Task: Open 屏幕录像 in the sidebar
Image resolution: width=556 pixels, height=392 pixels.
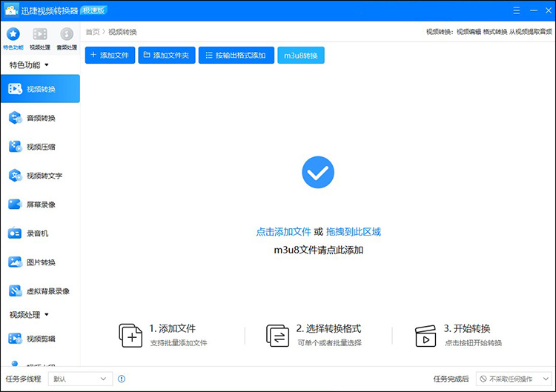Action: click(x=40, y=205)
